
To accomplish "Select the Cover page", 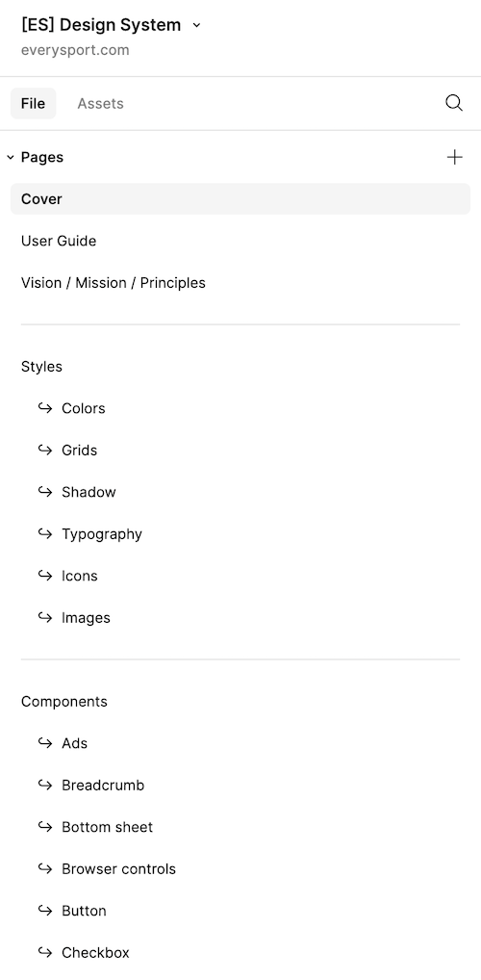I will [x=240, y=198].
